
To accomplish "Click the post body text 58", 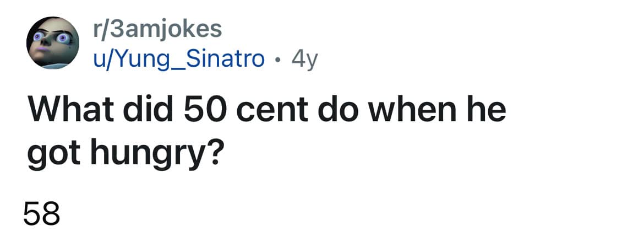I will [41, 213].
